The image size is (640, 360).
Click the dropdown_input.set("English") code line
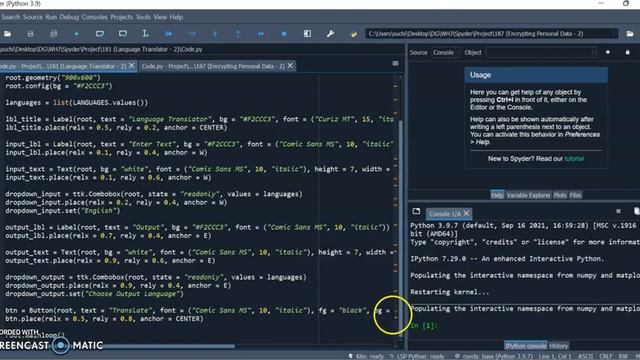[x=63, y=211]
